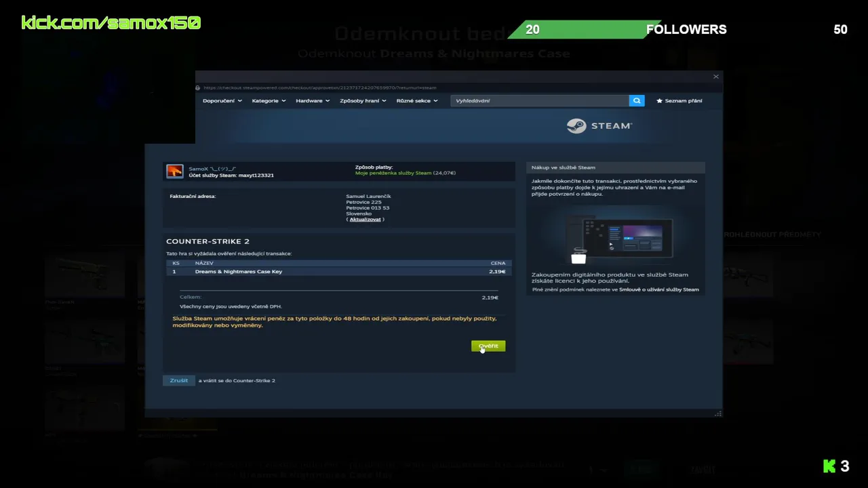Open Smlouvě o užívání služby Steam link
Screen dimensions: 868x488
click(x=658, y=289)
